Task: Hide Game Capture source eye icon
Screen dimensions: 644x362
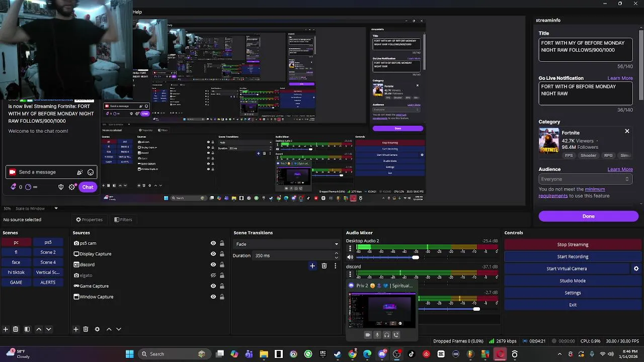Action: 213,286
